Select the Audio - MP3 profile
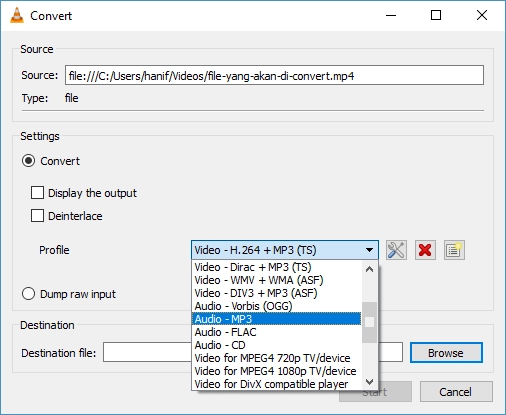The height and width of the screenshot is (415, 506). pyautogui.click(x=277, y=319)
